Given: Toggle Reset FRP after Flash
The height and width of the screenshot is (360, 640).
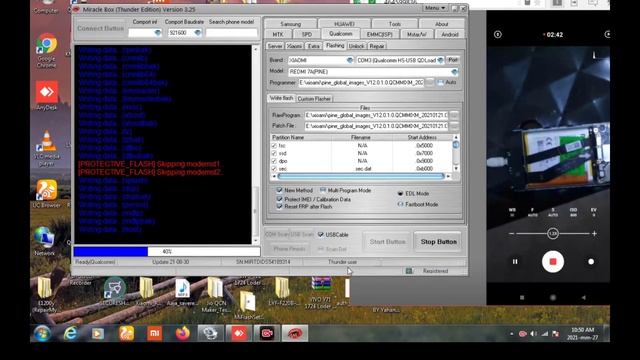Looking at the screenshot, I should 279,207.
